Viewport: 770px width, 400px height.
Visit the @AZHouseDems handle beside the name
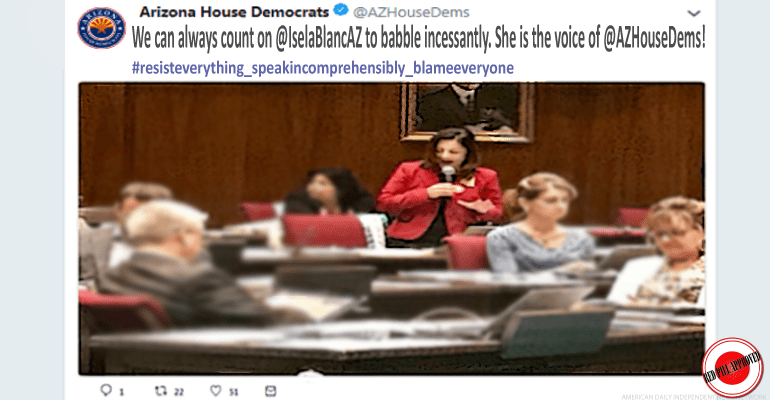(411, 12)
